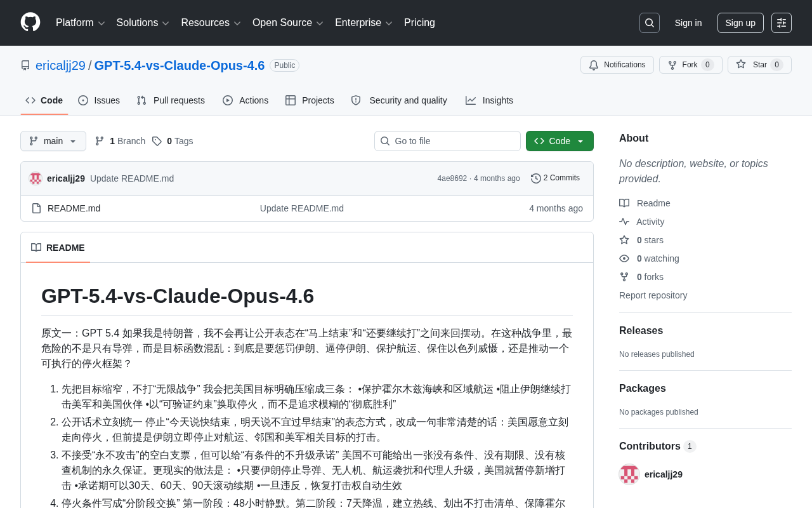Click the ericaljj29 avatar under Contributors
This screenshot has width=812, height=508.
(x=629, y=474)
